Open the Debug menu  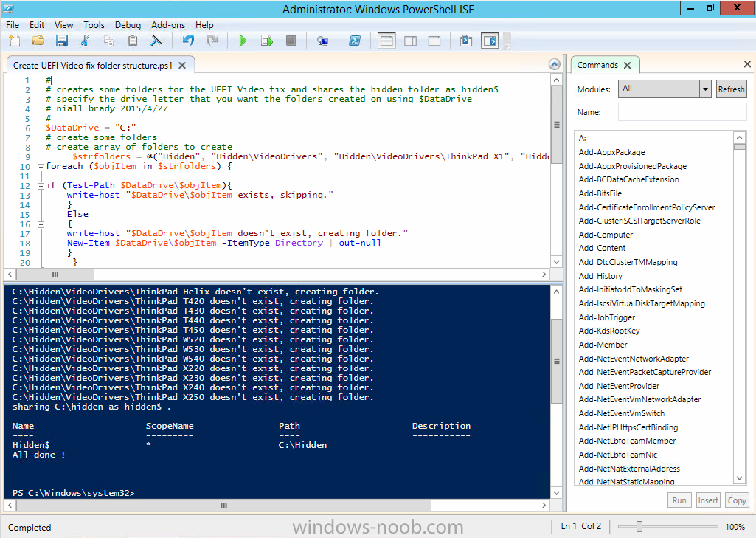point(128,25)
